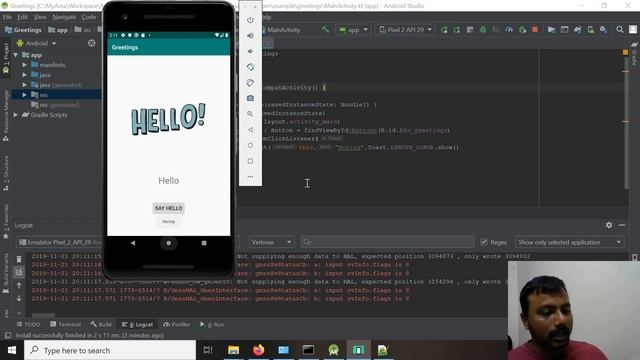Viewport: 640px width, 360px height.
Task: Take emulator screenshot with camera icon
Action: point(250,98)
